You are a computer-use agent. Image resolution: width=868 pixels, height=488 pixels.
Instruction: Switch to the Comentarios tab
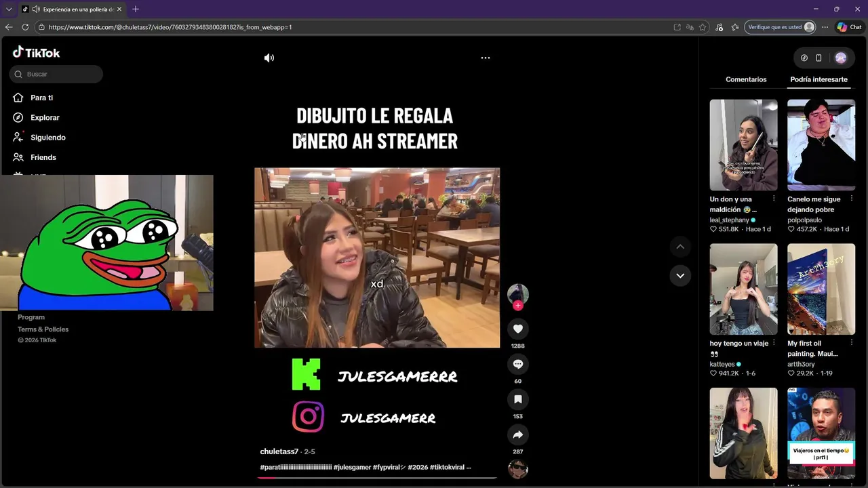coord(746,79)
